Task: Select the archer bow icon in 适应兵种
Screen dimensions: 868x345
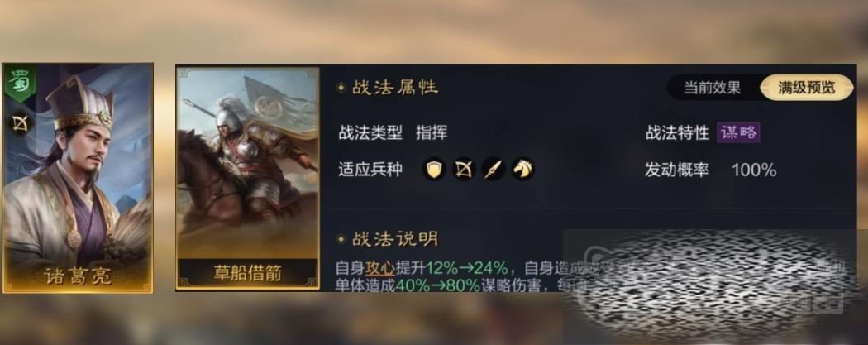Action: coord(463,169)
